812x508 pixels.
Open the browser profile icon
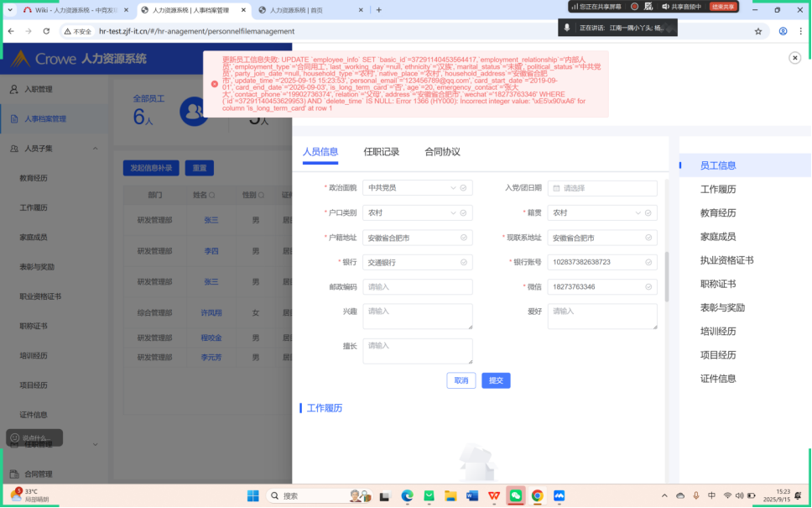point(783,31)
